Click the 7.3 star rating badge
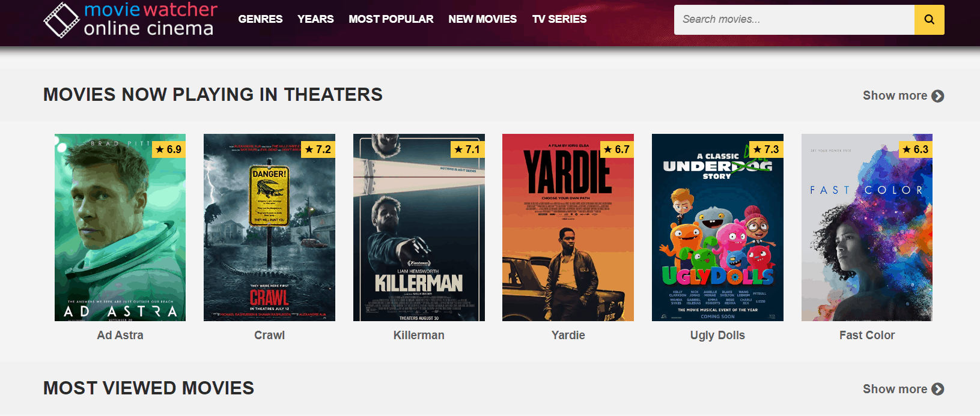This screenshot has width=980, height=416. click(x=766, y=149)
